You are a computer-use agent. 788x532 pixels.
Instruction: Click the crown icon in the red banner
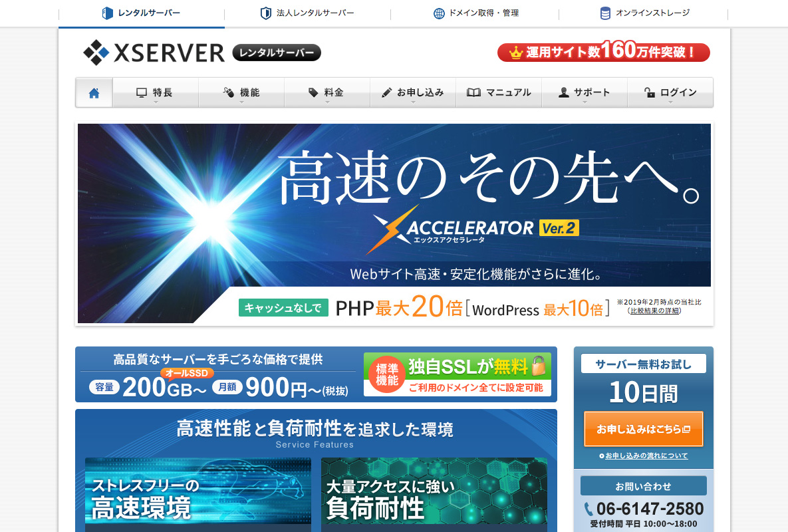515,53
